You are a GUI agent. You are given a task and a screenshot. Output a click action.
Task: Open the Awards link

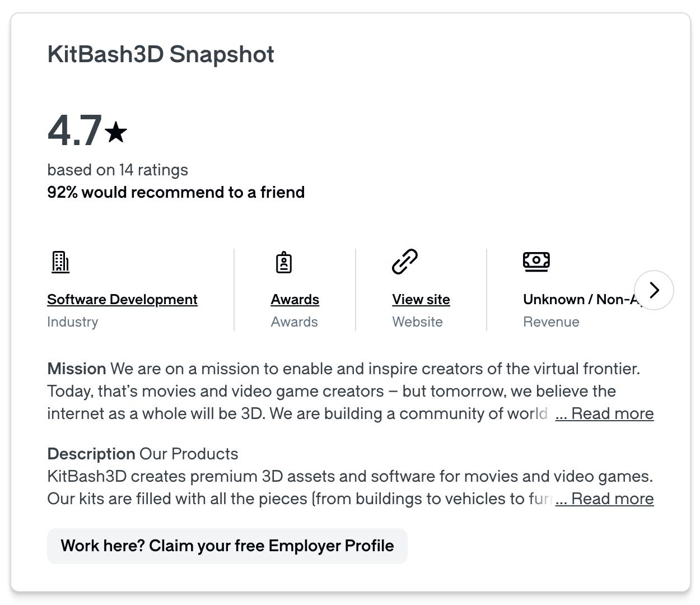pyautogui.click(x=295, y=300)
